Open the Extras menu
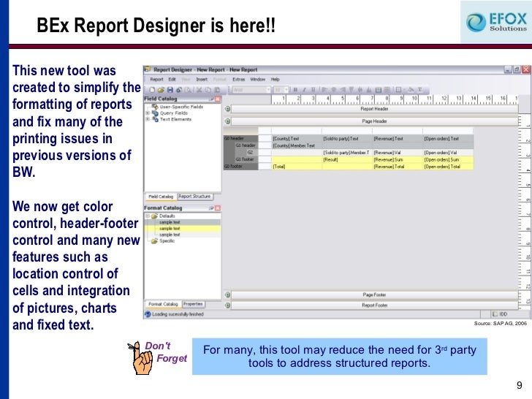532x399 pixels. click(239, 79)
